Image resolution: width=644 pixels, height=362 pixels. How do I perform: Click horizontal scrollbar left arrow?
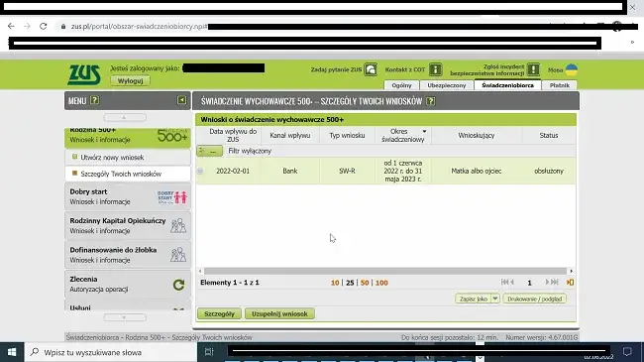coord(200,271)
